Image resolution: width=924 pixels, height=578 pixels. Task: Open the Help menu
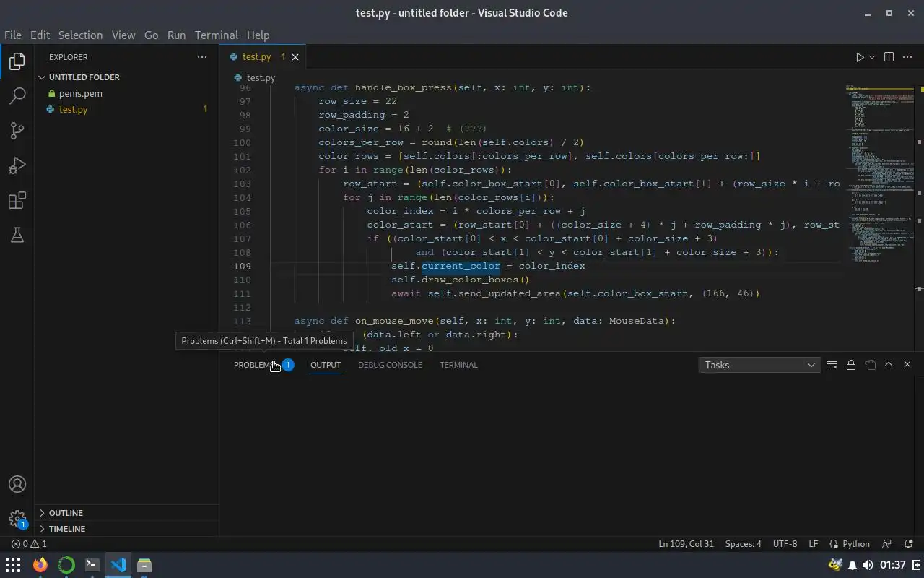click(x=258, y=35)
